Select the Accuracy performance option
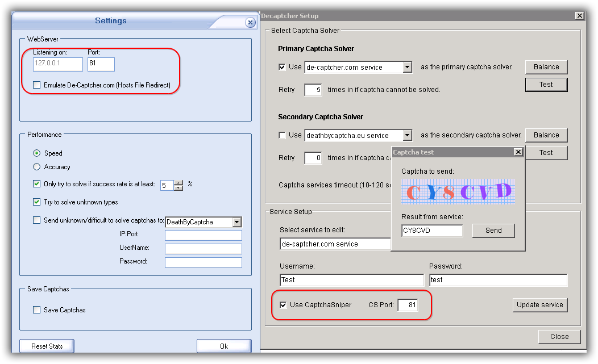The height and width of the screenshot is (364, 598). [x=36, y=167]
